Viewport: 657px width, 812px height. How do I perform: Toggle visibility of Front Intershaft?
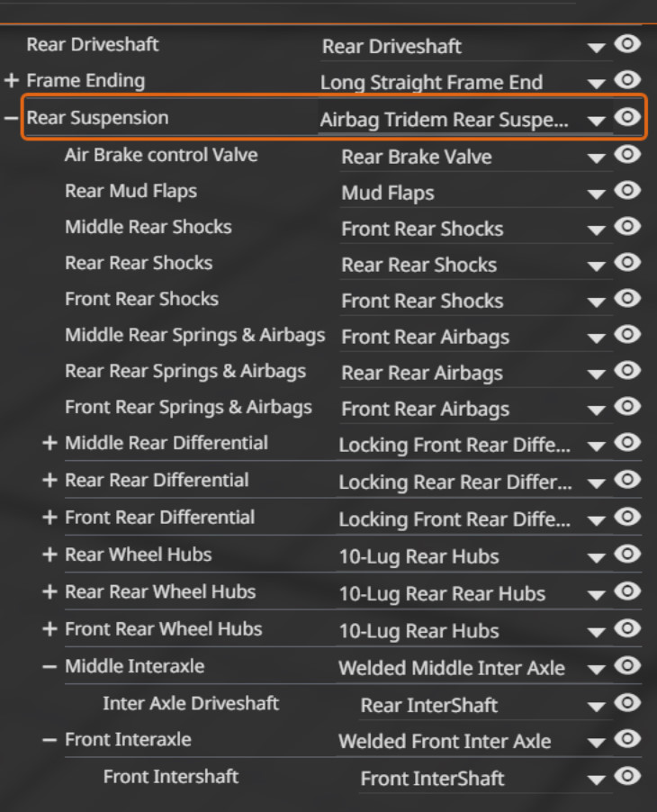(626, 776)
